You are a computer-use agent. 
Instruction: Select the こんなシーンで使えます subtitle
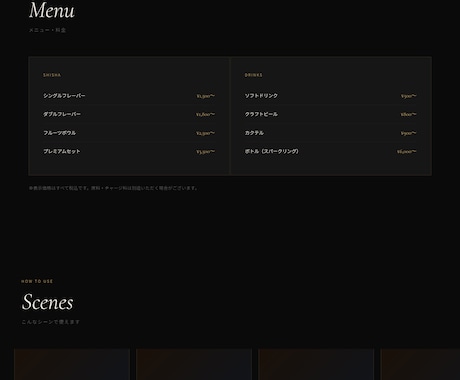[51, 322]
